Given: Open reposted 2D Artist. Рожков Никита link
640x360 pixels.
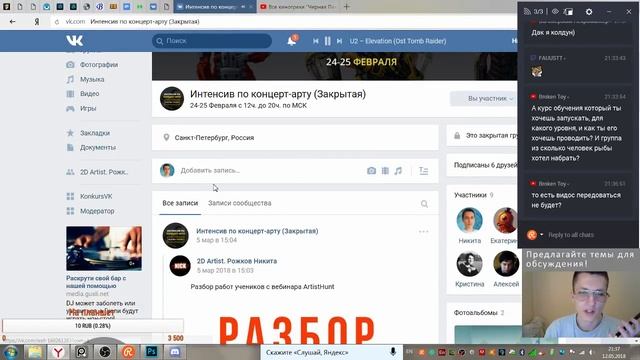Looking at the screenshot, I should coord(237,261).
